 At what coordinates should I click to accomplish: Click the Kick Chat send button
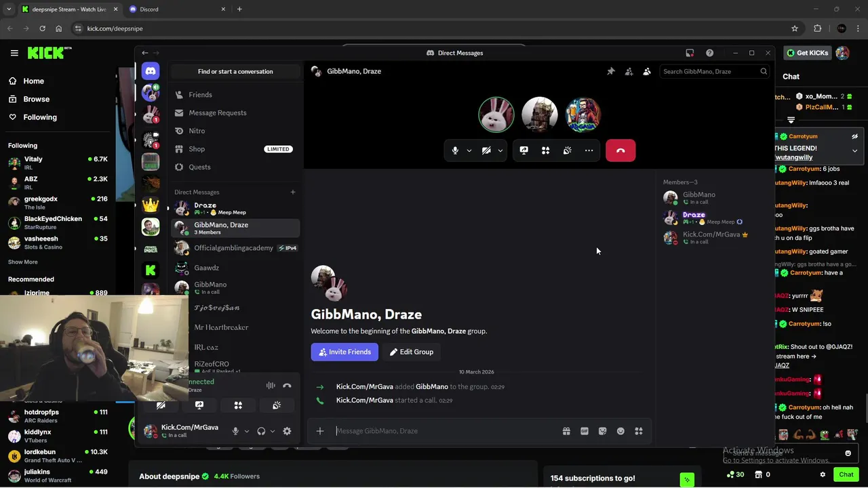[846, 474]
